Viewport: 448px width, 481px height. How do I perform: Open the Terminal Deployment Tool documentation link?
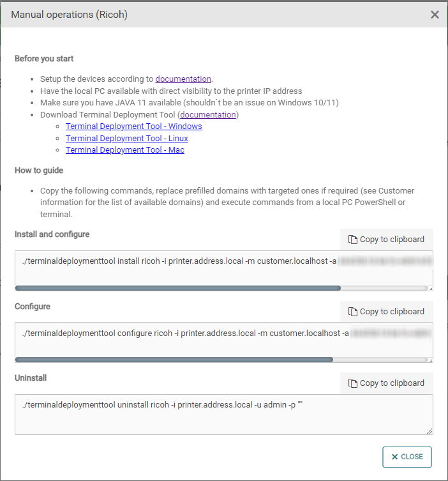[208, 115]
